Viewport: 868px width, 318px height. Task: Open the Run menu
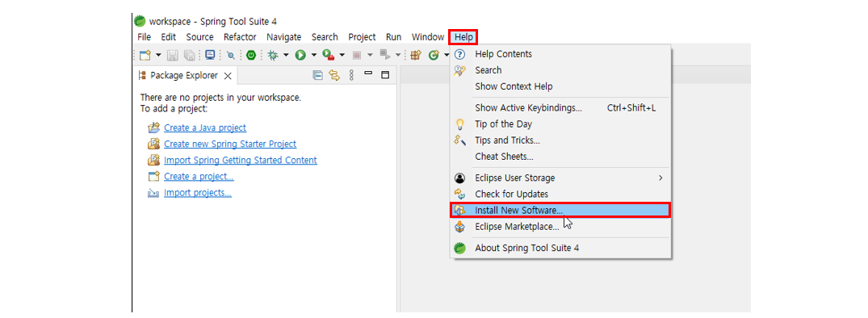pos(393,37)
